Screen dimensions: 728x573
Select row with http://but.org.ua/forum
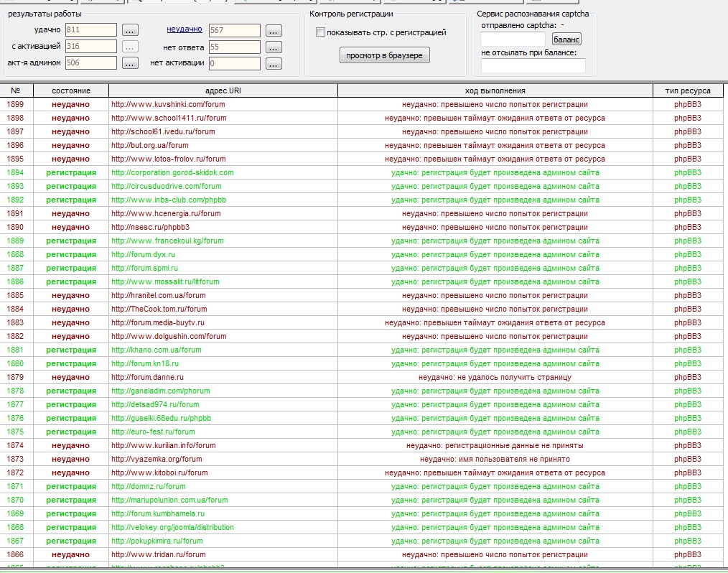click(x=362, y=145)
